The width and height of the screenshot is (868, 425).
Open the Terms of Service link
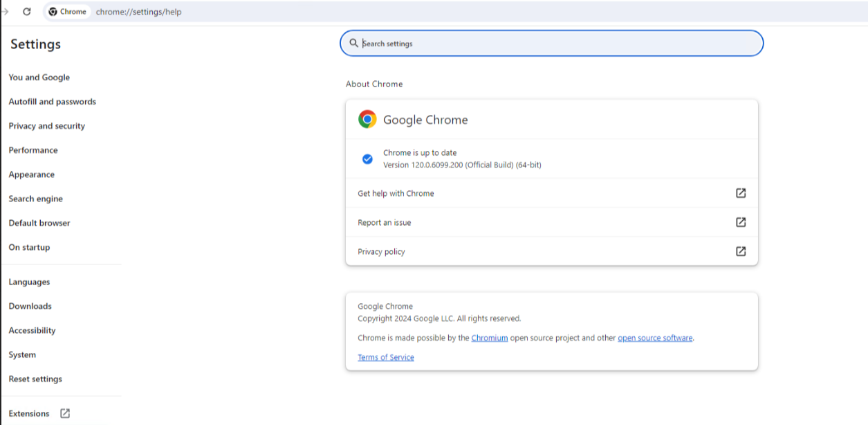pos(386,357)
